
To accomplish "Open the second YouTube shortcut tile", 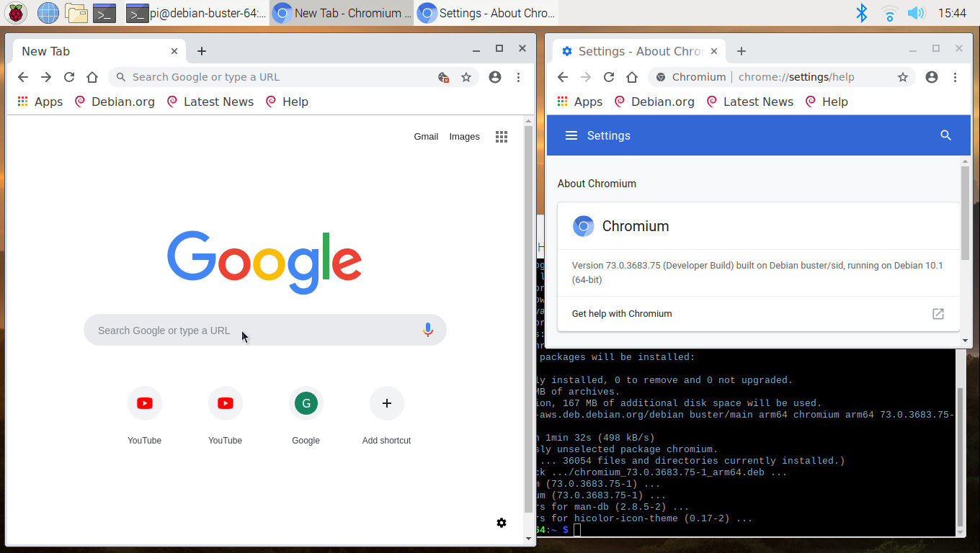I will [x=225, y=415].
